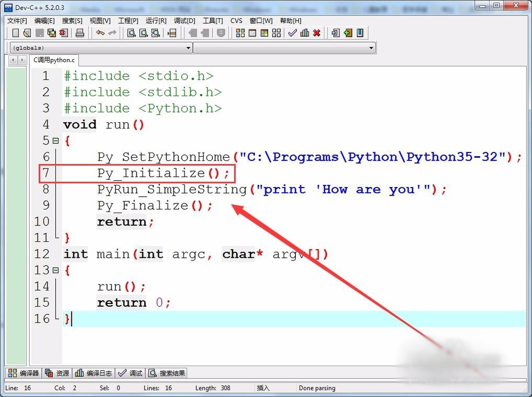Screen dimensions: 532x397
Task: Click the grayed indent toolbar icon
Action: (x=205, y=33)
